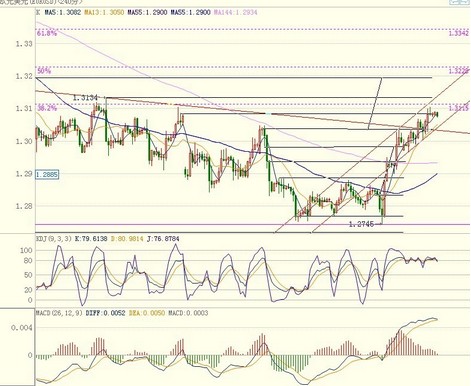The width and height of the screenshot is (471, 386).
Task: Click the 1.3342 Fibonacci price tag
Action: [459, 34]
